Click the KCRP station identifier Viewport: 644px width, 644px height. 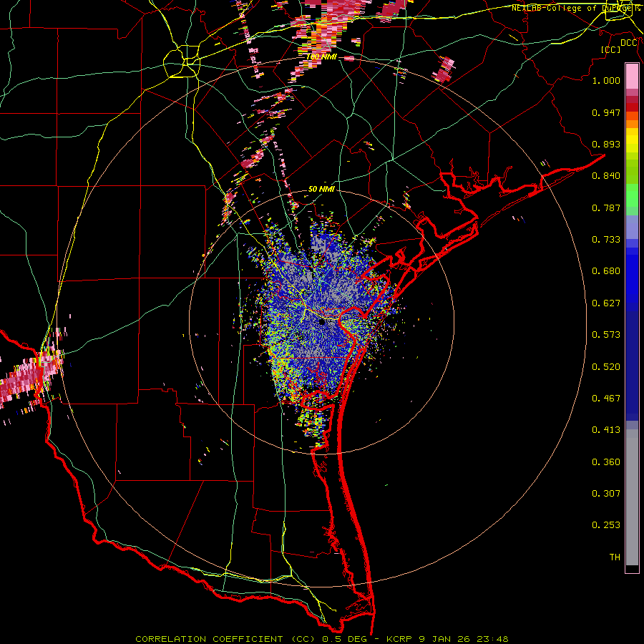pyautogui.click(x=399, y=639)
